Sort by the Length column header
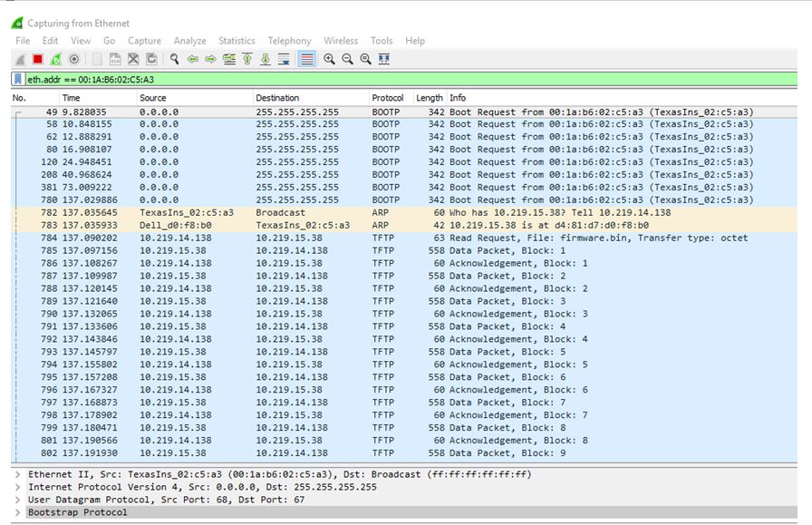 [430, 98]
